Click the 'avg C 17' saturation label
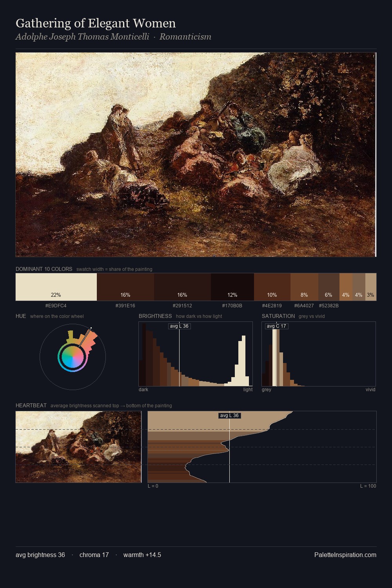Screen dimensions: 392x588 click(x=276, y=326)
